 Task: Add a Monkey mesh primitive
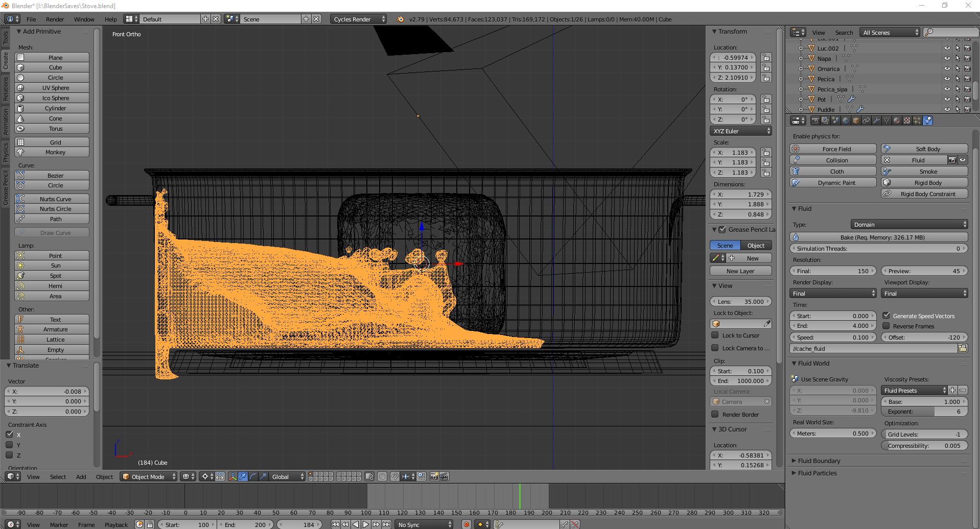(x=52, y=152)
